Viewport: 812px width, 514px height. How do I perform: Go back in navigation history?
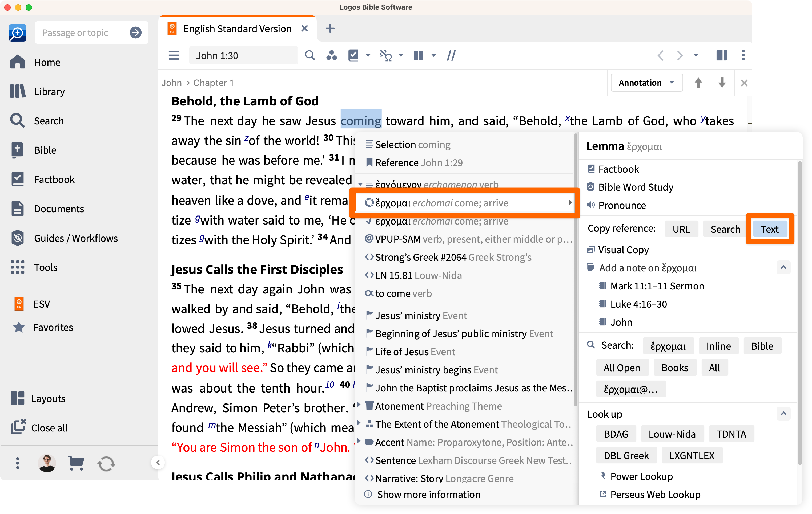pos(661,55)
